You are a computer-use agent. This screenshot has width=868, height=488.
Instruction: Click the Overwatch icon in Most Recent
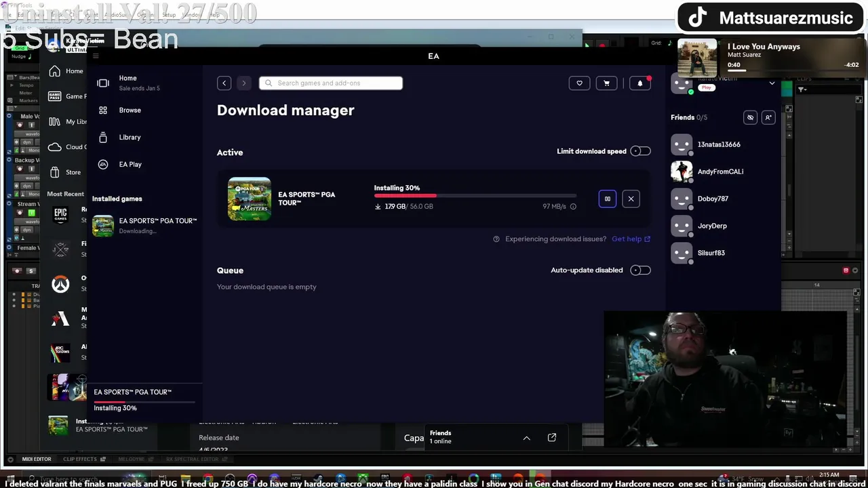(x=60, y=284)
